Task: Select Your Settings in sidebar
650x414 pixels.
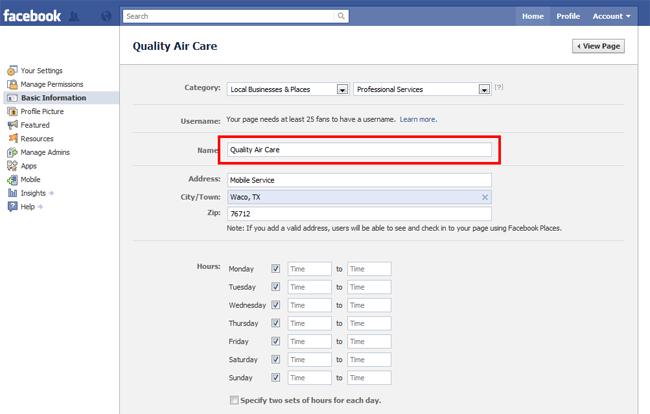Action: (x=41, y=70)
